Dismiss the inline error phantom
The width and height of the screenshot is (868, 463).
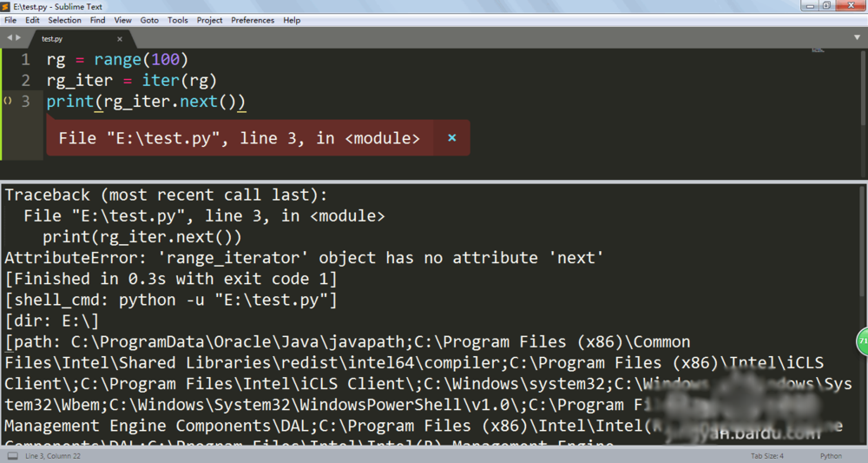[451, 138]
